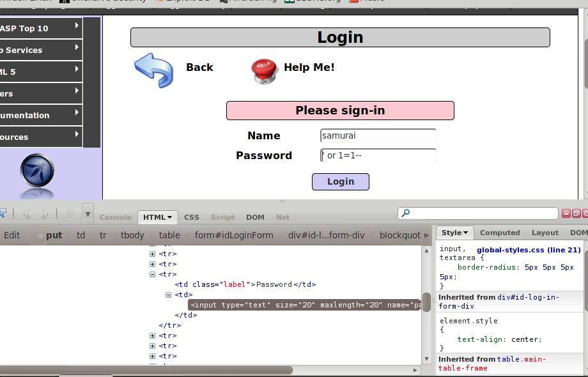Activate Firebug's inspect element pointer icon

coord(2,213)
